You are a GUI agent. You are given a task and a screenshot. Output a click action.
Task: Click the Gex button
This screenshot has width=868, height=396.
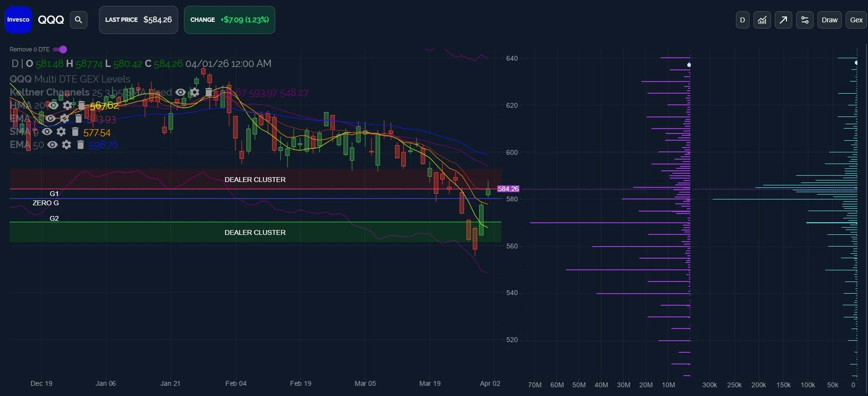(856, 20)
